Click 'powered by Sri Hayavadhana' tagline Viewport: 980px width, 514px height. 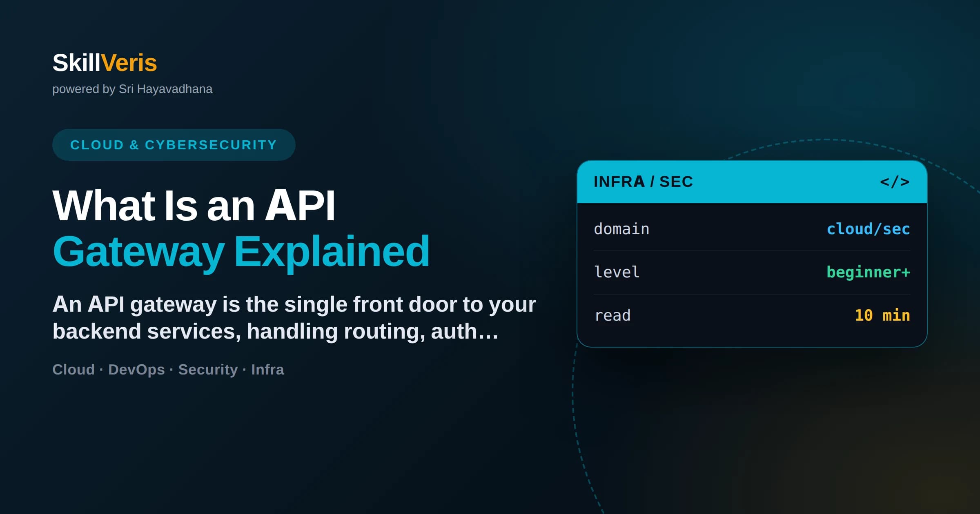point(132,89)
